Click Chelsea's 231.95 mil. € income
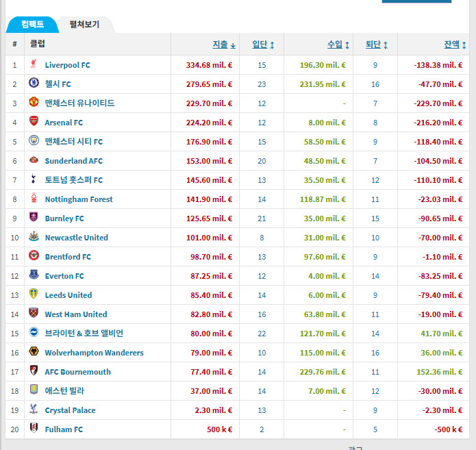476x450 pixels. (323, 84)
